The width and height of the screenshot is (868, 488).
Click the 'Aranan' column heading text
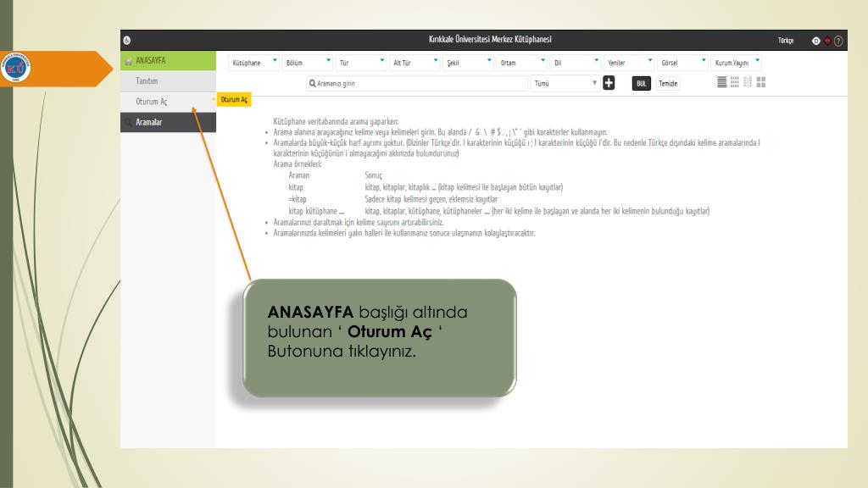(x=299, y=175)
